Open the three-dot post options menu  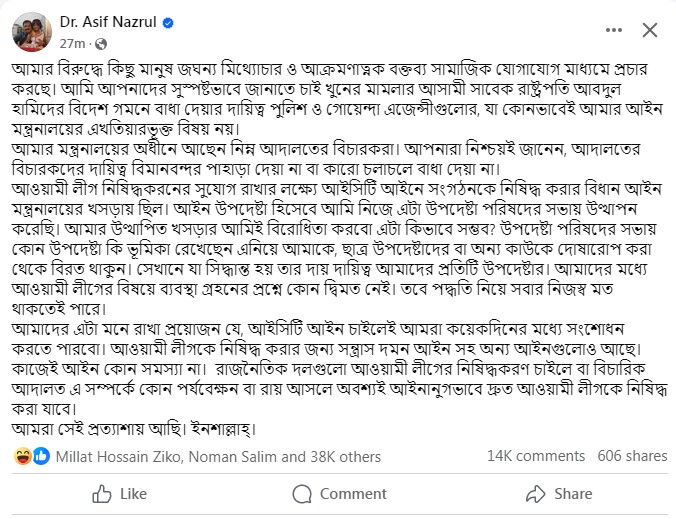click(x=613, y=30)
